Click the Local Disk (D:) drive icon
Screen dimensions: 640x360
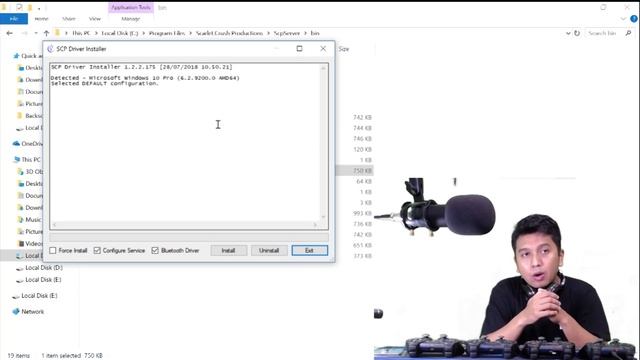[x=20, y=268]
